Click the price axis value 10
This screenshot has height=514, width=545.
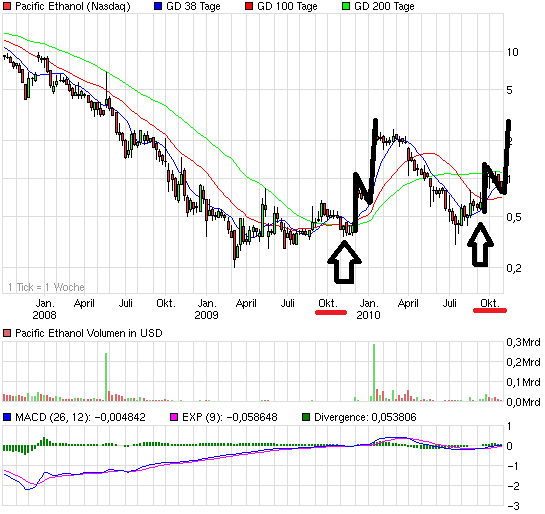(512, 52)
